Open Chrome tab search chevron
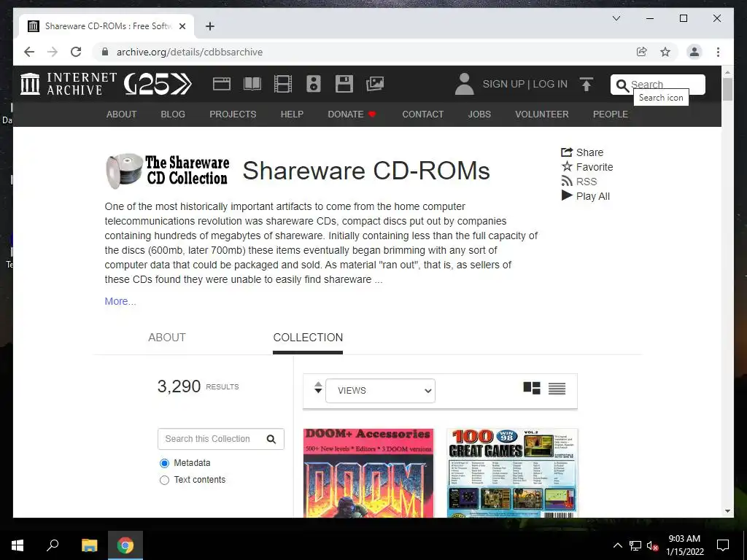The image size is (747, 560). [x=616, y=18]
